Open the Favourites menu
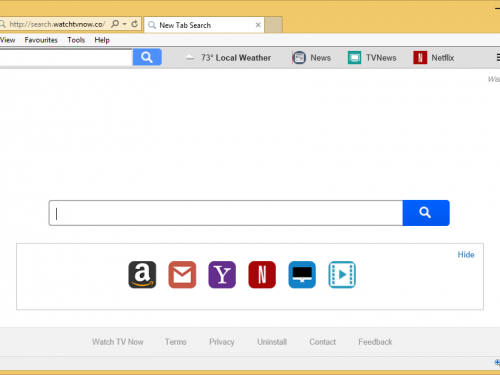Screen dimensions: 500x375 (x=41, y=40)
